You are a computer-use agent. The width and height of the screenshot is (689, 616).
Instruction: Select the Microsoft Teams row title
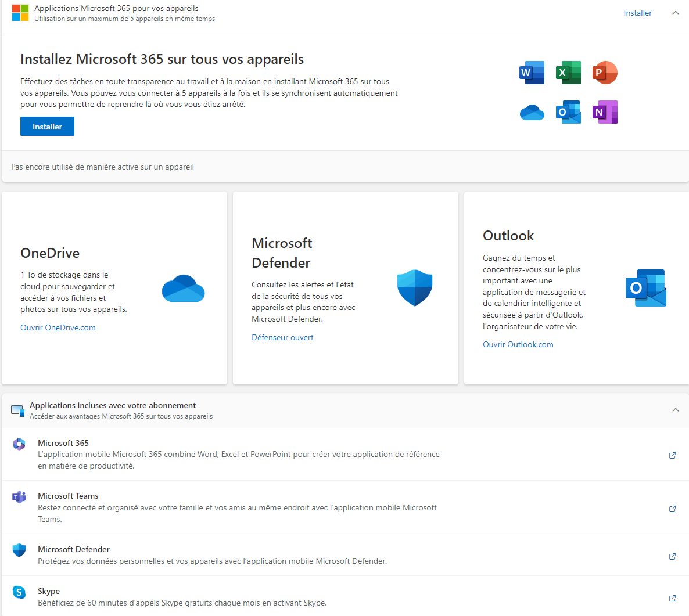[68, 496]
